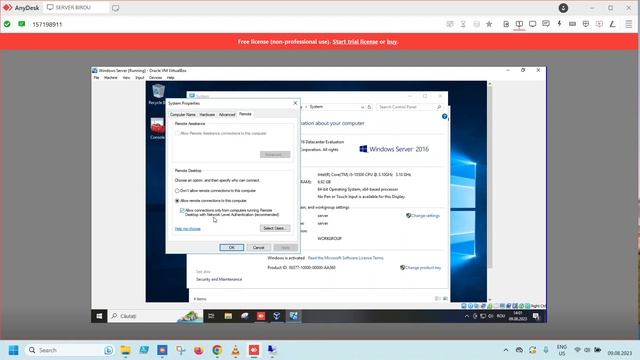Open the AnyDesk hamburger menu icon
Image resolution: width=640 pixels, height=360 pixels.
(x=629, y=24)
